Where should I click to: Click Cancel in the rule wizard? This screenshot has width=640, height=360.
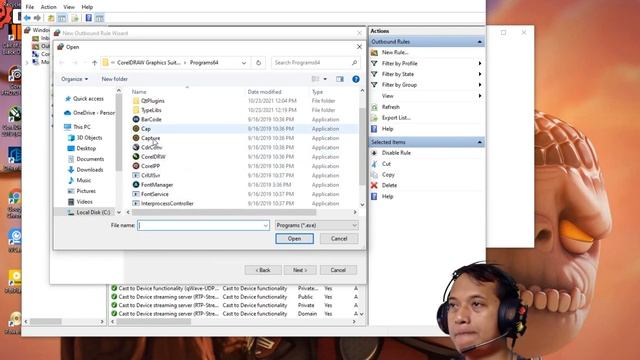click(338, 270)
